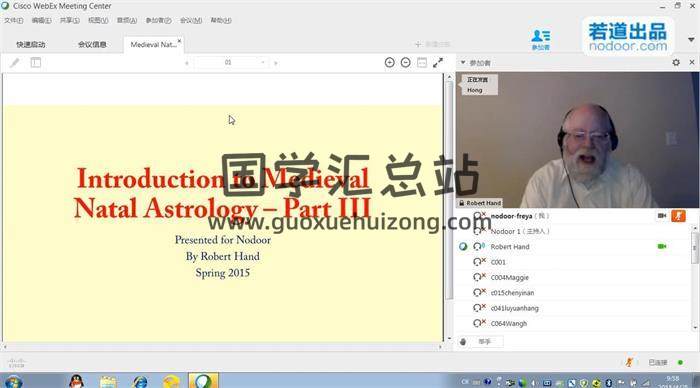Go to next slide arrow
Screen dimensions: 700x388
(275, 63)
